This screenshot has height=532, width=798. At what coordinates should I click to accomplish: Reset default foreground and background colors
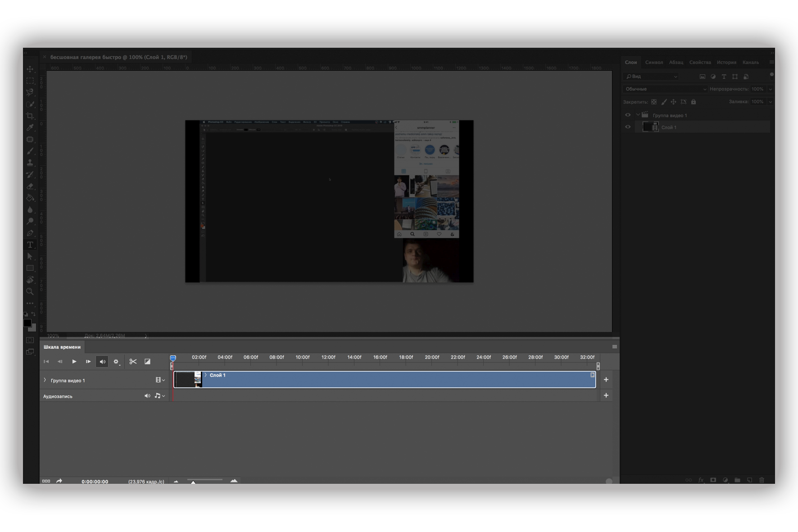[26, 314]
